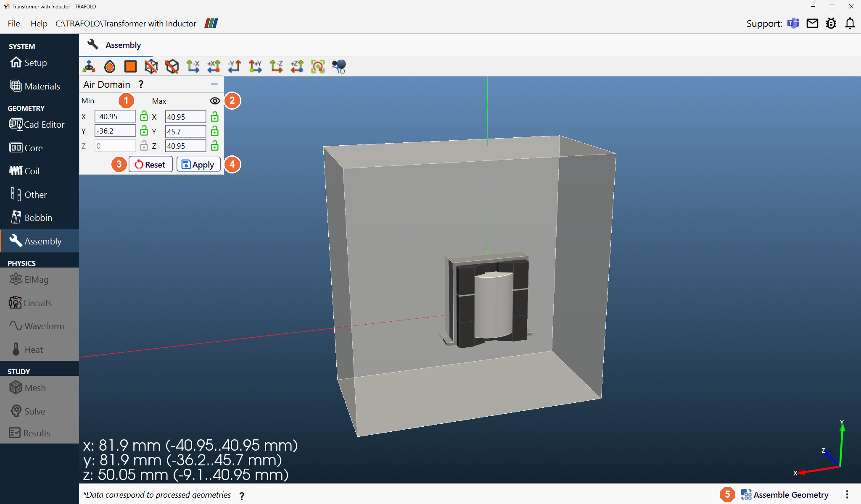Viewport: 861px width, 504px height.
Task: Toggle lock for Max X value
Action: [x=214, y=116]
